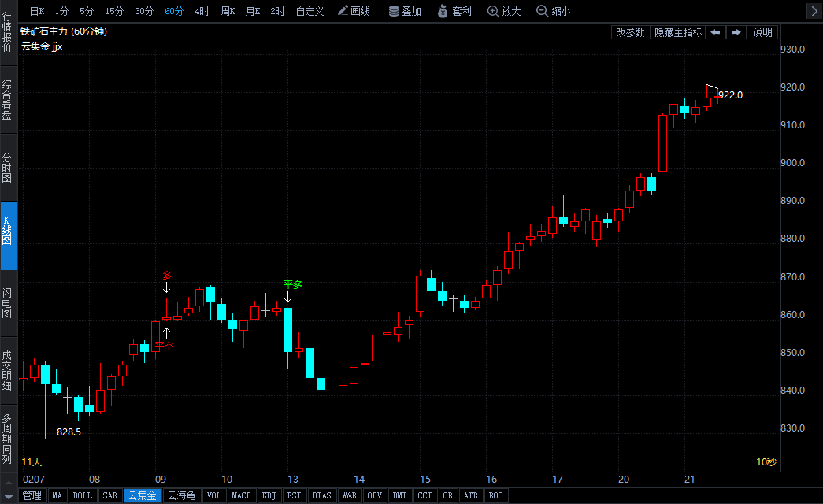Select K线图 sidebar tab

[7, 235]
